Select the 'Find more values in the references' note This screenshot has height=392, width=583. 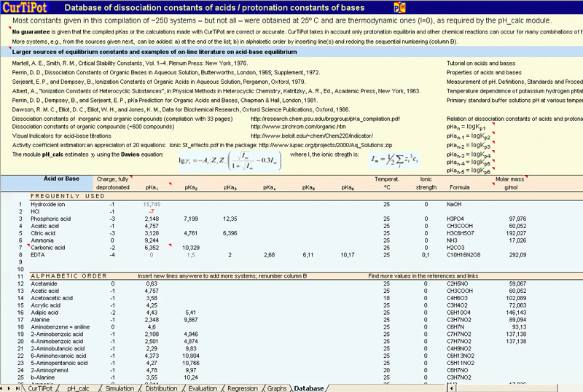pyautogui.click(x=423, y=276)
